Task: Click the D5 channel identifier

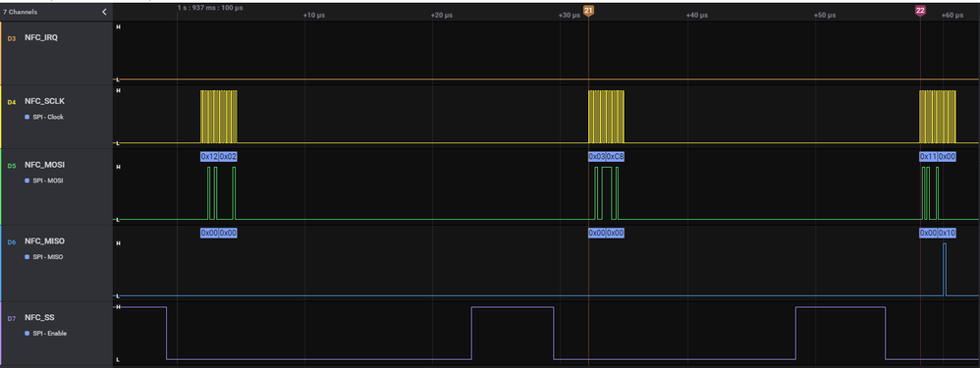Action: pyautogui.click(x=11, y=166)
